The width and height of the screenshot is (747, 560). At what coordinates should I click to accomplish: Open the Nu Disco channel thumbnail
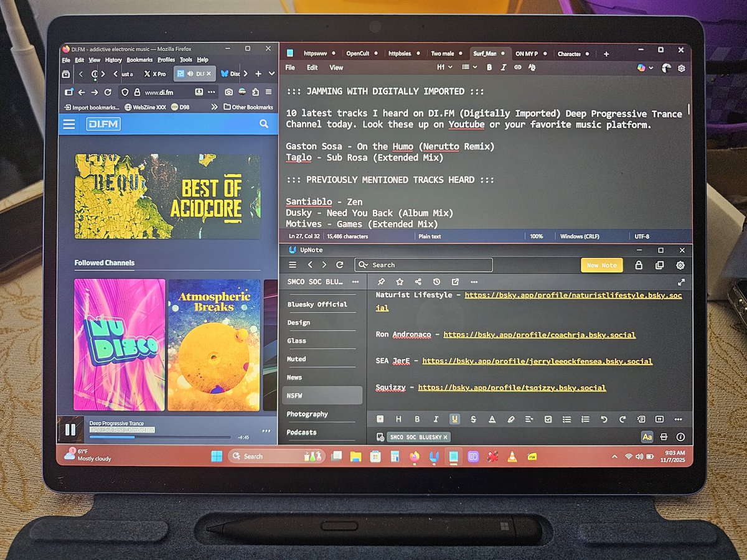pyautogui.click(x=120, y=344)
